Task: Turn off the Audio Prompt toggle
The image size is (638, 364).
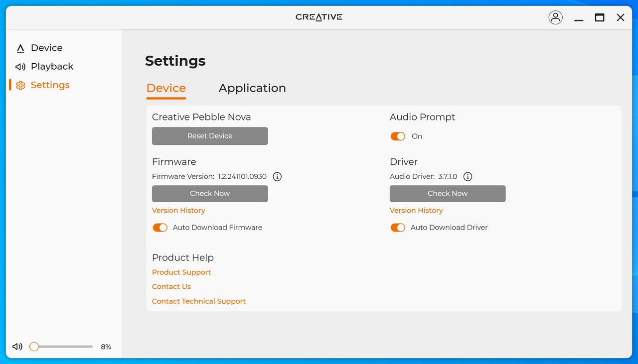Action: click(398, 136)
